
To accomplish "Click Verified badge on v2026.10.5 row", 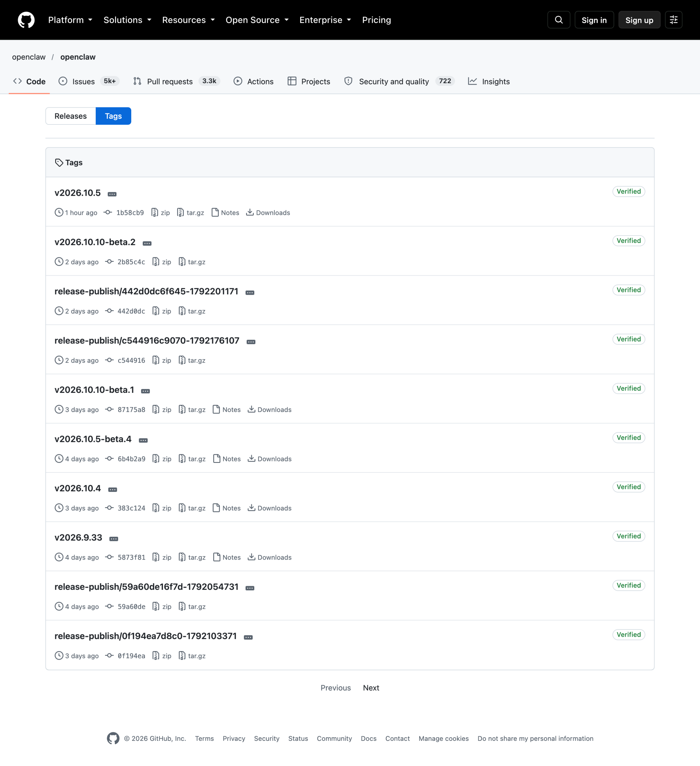I will pyautogui.click(x=629, y=191).
